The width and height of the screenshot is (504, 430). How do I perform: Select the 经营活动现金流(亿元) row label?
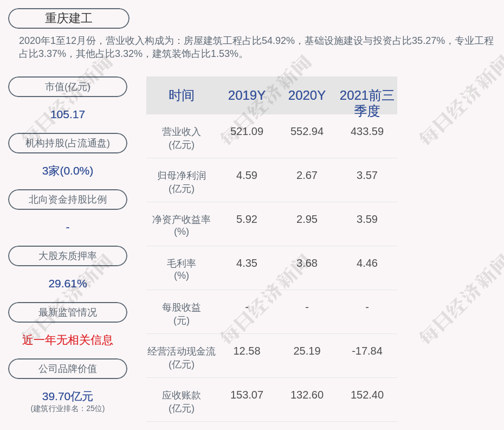(x=182, y=358)
